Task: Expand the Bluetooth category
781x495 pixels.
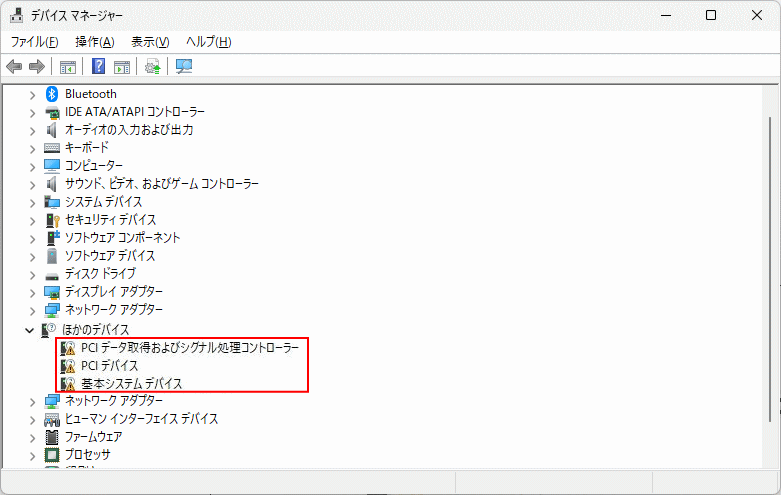Action: pyautogui.click(x=32, y=95)
